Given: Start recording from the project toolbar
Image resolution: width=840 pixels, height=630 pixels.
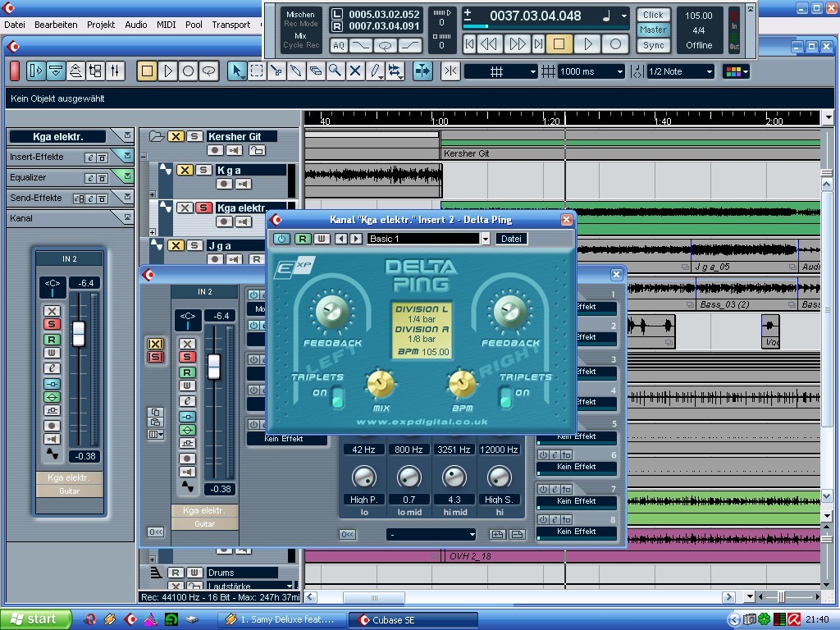Looking at the screenshot, I should point(188,71).
